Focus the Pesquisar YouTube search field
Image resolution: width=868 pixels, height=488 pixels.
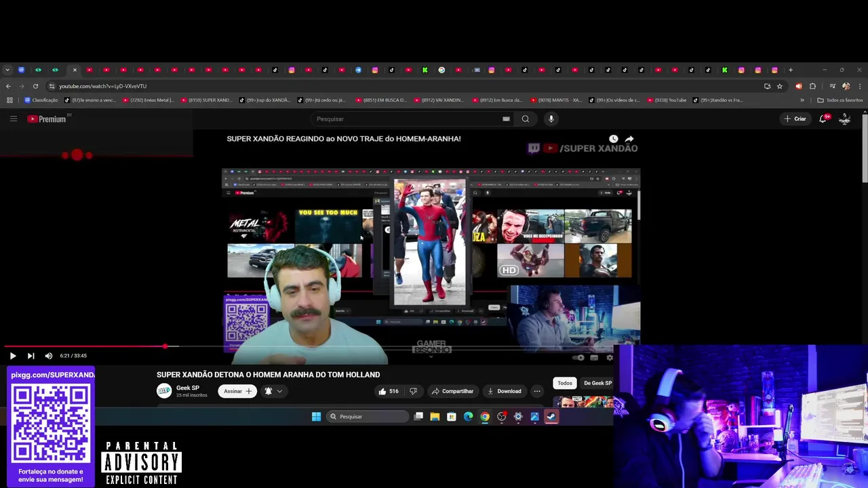point(407,119)
